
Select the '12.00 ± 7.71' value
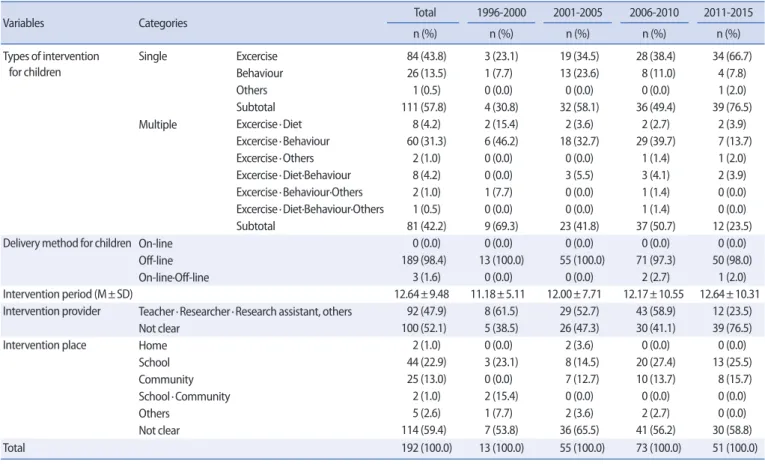[x=574, y=294]
